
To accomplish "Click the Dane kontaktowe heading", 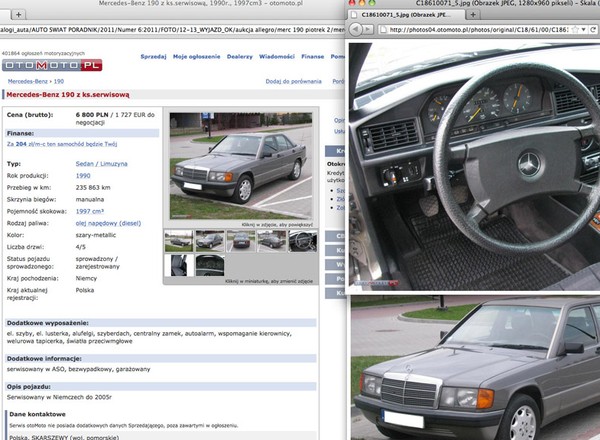I will [37, 414].
